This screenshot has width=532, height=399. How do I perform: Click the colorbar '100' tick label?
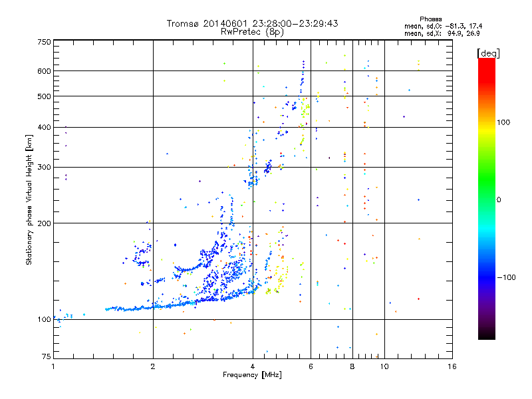coord(503,122)
